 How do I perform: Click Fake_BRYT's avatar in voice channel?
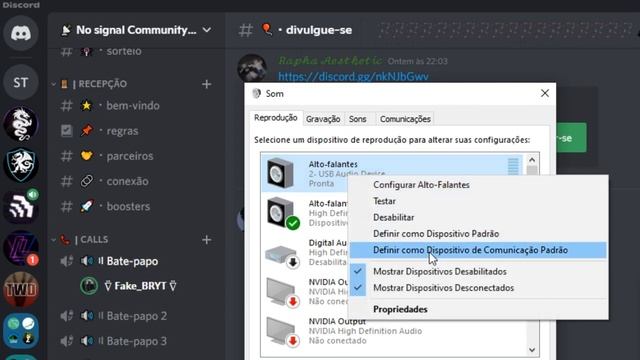tap(89, 286)
